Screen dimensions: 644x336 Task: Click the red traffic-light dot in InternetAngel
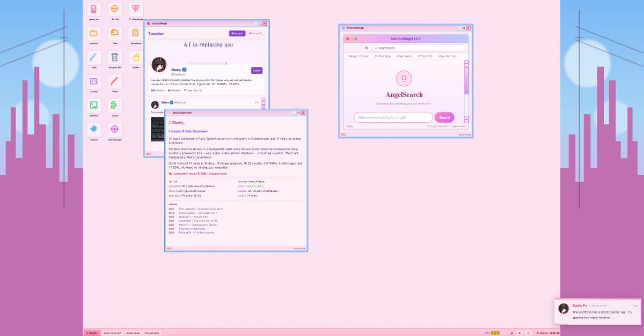point(347,39)
